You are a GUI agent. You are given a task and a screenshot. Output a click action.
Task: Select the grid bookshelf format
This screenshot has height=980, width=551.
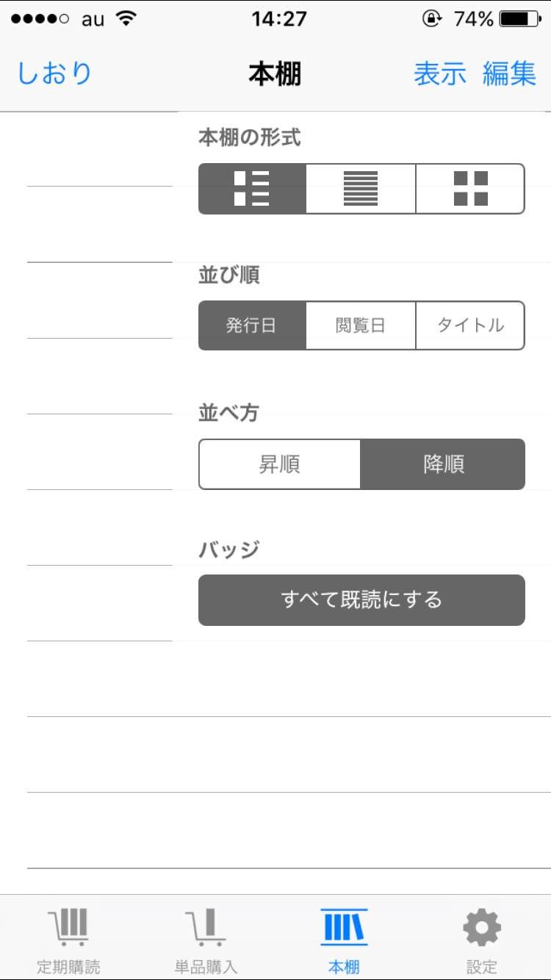point(470,189)
